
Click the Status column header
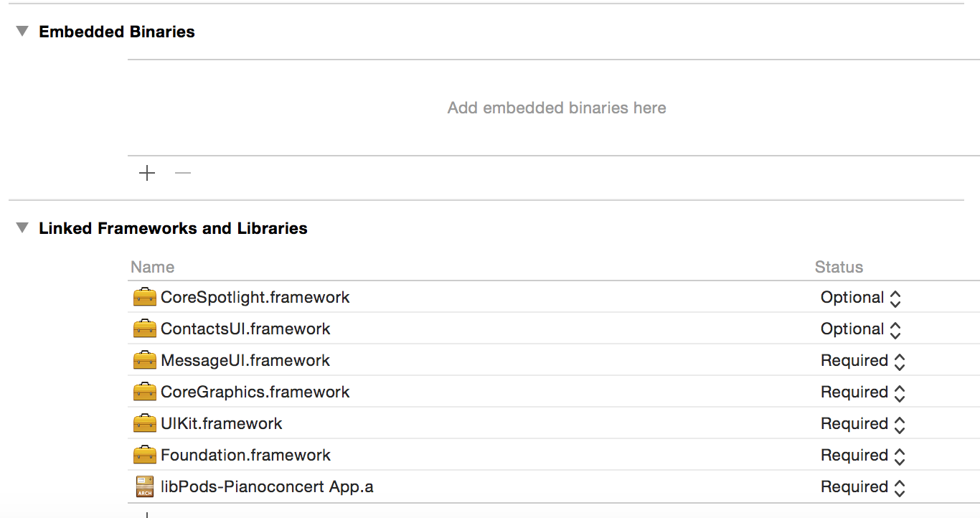click(x=839, y=267)
